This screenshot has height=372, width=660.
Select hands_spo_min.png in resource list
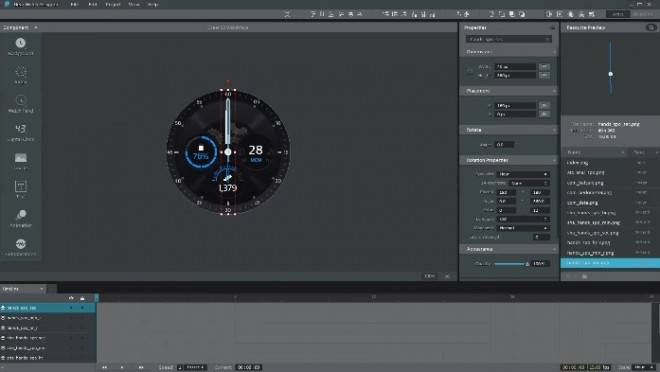590,253
